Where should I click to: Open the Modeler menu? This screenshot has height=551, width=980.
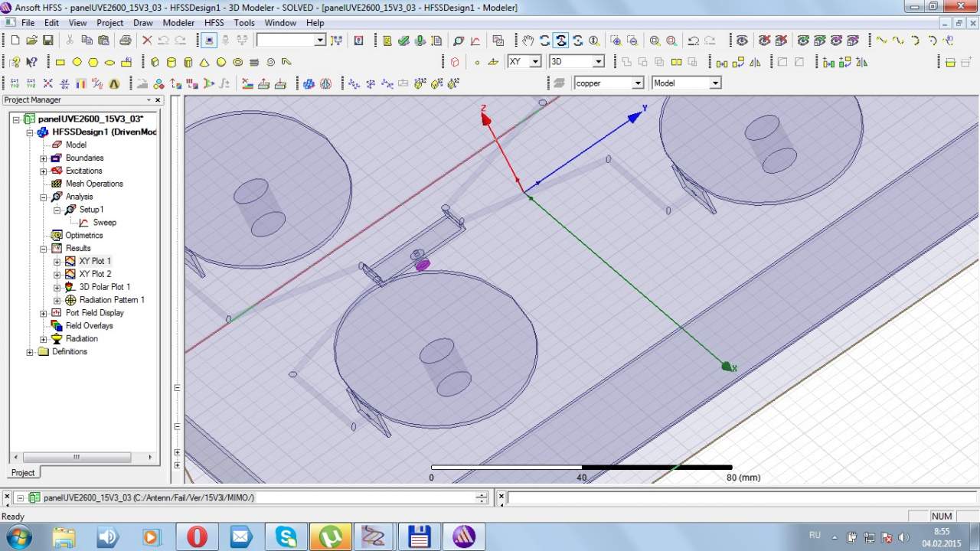click(178, 23)
